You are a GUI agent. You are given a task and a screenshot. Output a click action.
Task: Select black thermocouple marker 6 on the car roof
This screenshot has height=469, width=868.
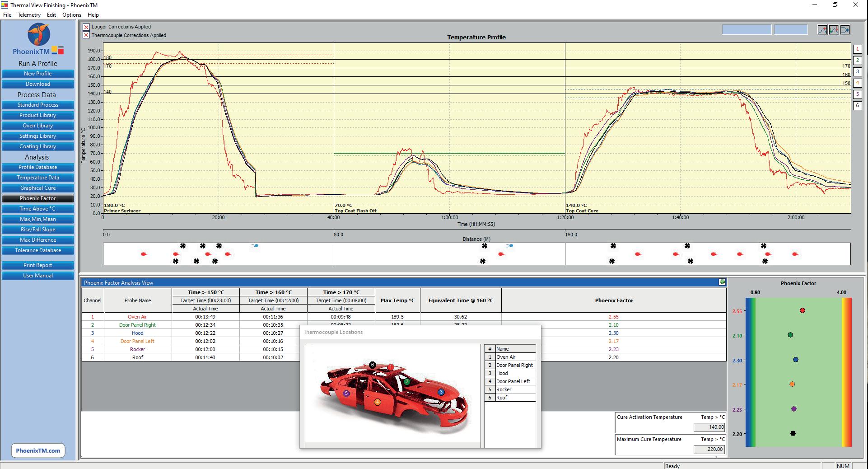click(x=372, y=365)
